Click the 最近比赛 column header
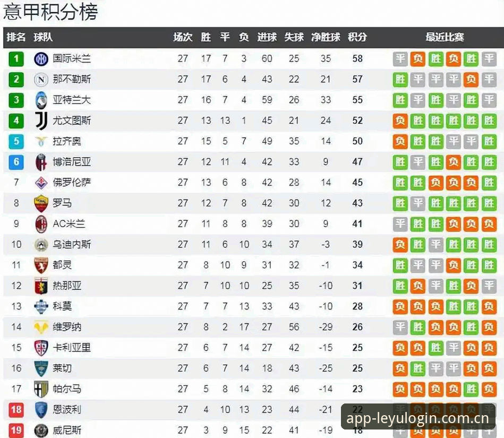 (445, 37)
